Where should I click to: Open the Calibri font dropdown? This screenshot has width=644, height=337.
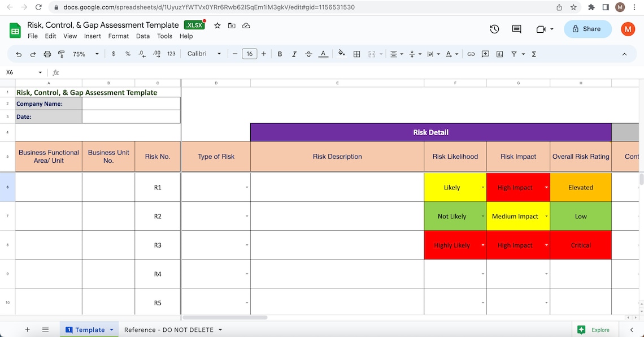[204, 54]
